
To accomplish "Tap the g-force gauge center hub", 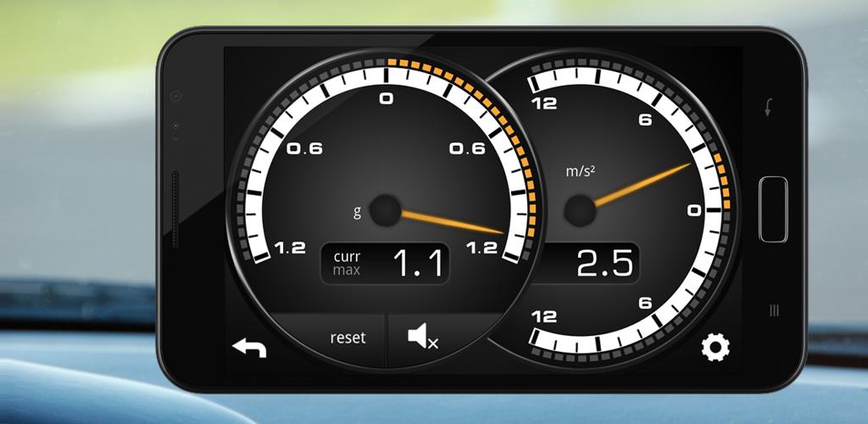I will (x=386, y=210).
